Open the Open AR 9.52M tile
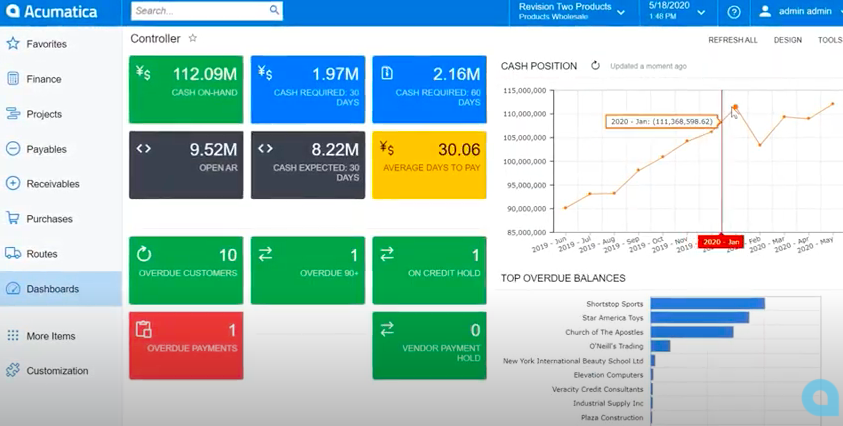This screenshot has height=426, width=843. click(186, 165)
